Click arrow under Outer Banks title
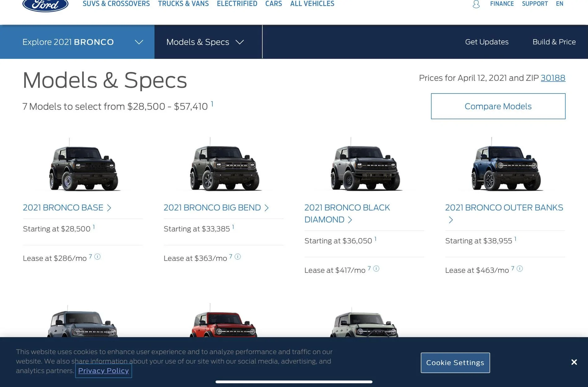 (451, 220)
